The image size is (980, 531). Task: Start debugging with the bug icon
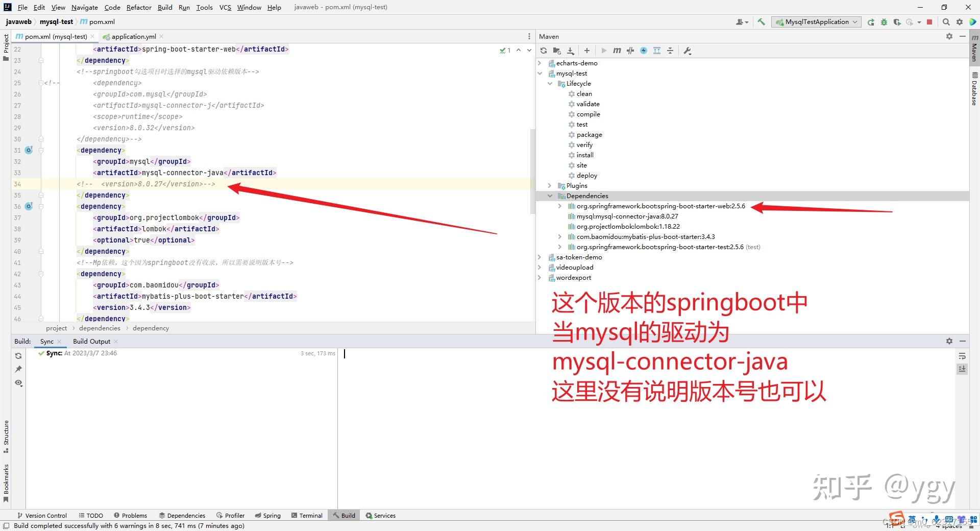[x=884, y=21]
